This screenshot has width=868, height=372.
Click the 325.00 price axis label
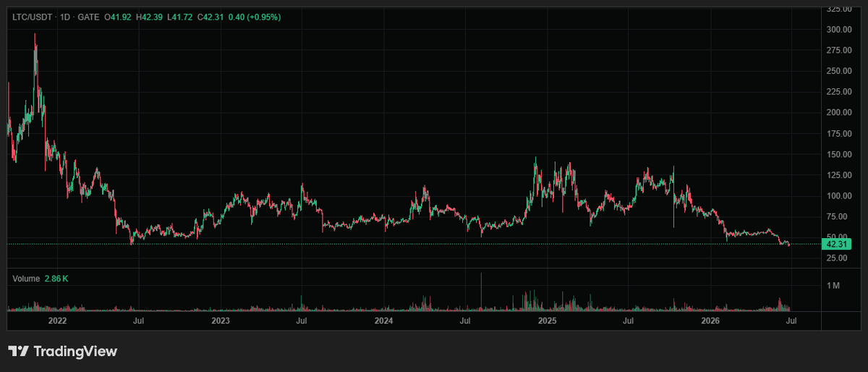838,9
